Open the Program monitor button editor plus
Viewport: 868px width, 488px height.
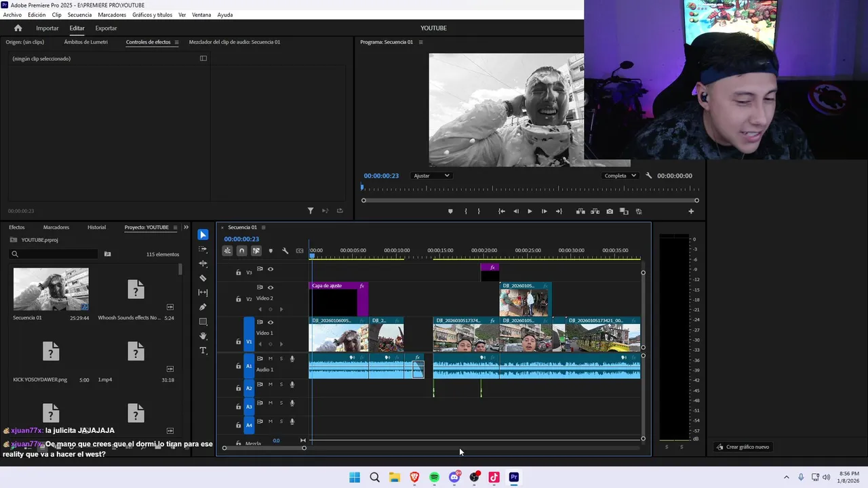(691, 211)
